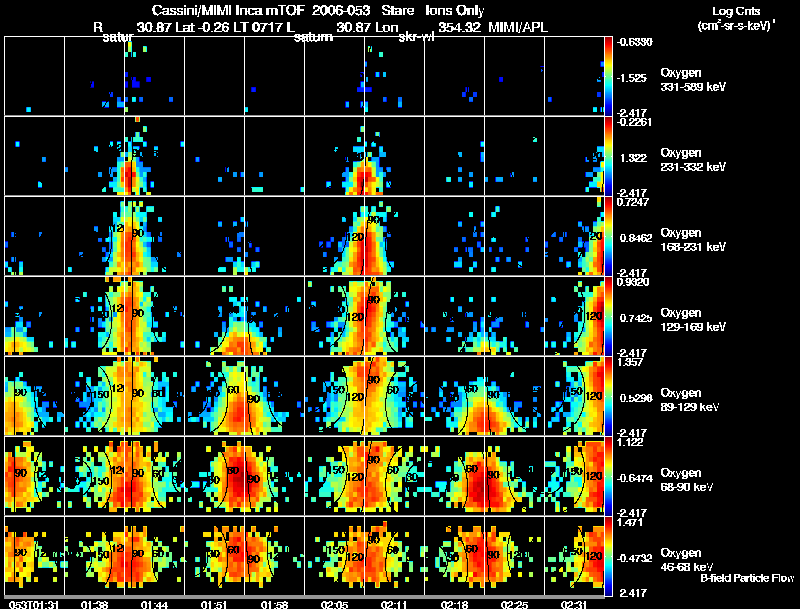Click the time axis label '02:31'
The width and height of the screenshot is (800, 609).
(x=574, y=605)
